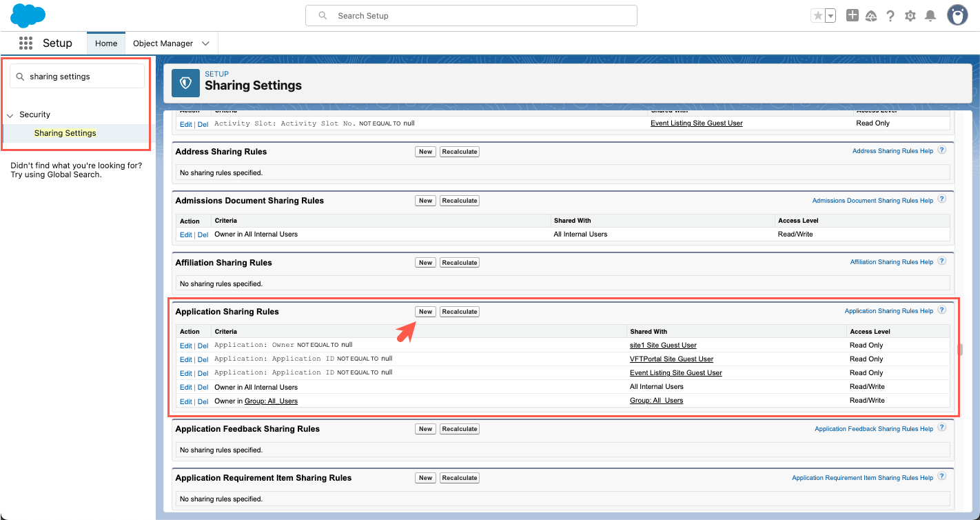Click the Salesforce cloud logo
The width and height of the screenshot is (980, 520).
28,15
